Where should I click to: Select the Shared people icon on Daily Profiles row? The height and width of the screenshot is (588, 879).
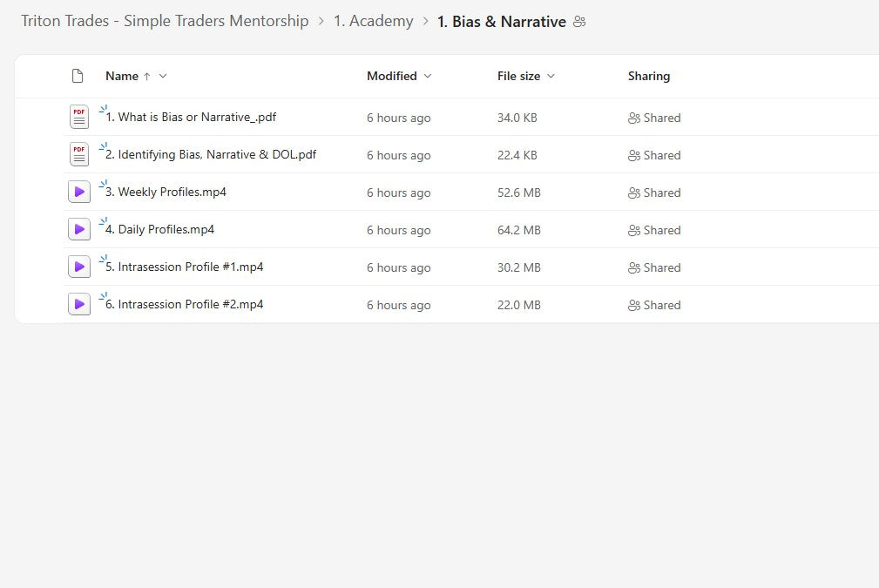635,230
